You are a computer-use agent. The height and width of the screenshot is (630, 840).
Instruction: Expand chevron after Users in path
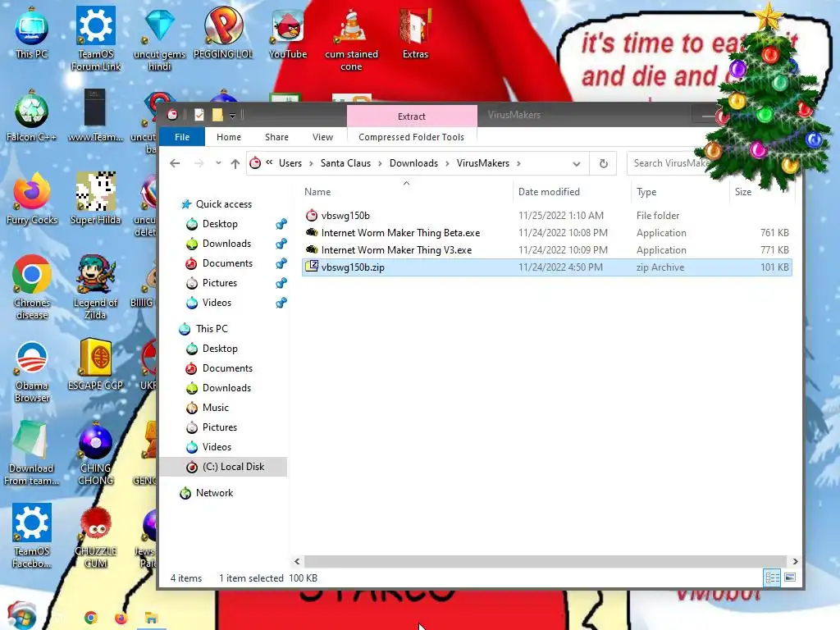tap(311, 163)
